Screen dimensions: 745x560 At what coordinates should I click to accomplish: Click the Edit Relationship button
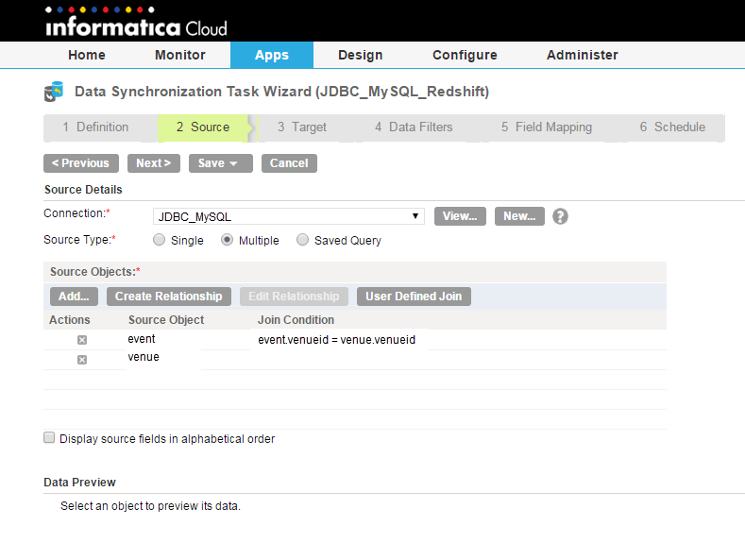click(x=294, y=297)
